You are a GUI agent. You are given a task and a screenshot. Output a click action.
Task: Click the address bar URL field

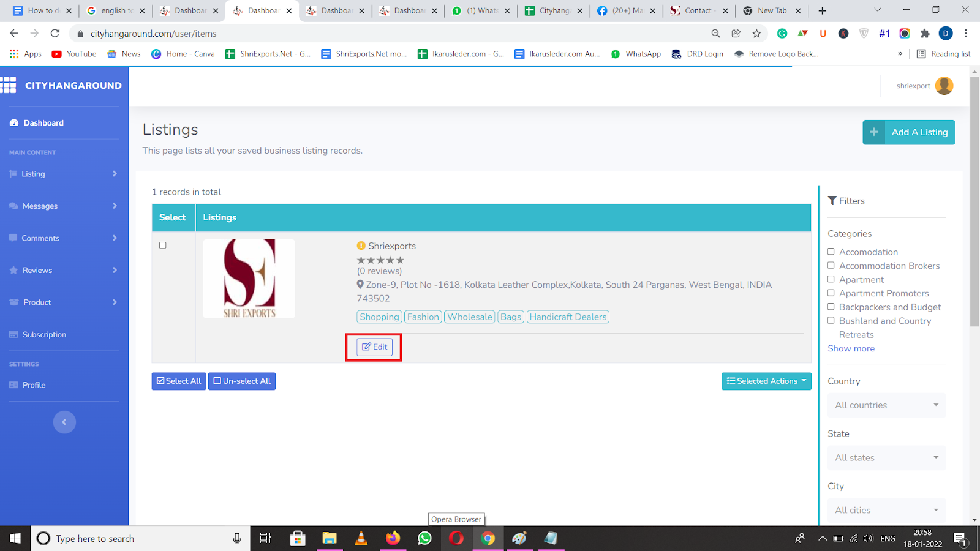tap(392, 34)
